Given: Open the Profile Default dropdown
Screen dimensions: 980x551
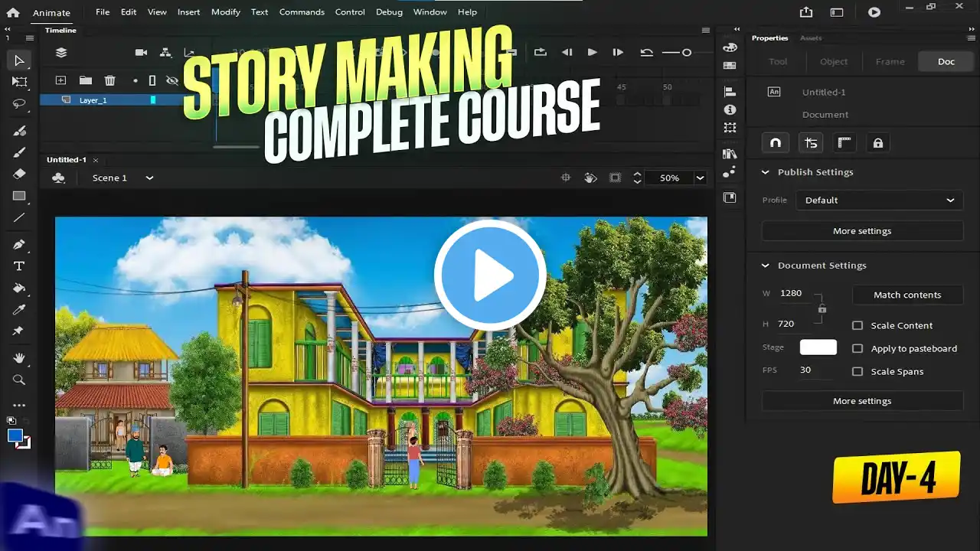Looking at the screenshot, I should (x=880, y=201).
